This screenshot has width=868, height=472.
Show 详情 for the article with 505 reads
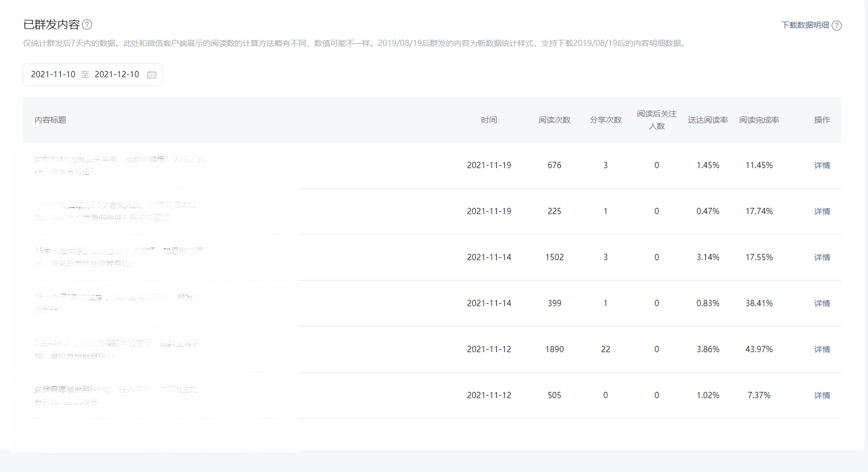pyautogui.click(x=821, y=395)
